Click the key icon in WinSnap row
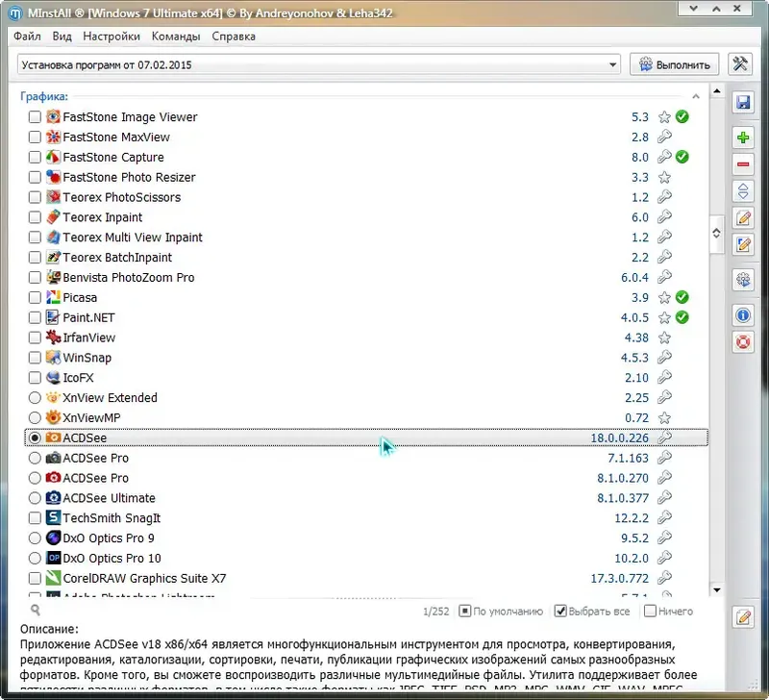Screen dimensions: 769x700 (664, 357)
